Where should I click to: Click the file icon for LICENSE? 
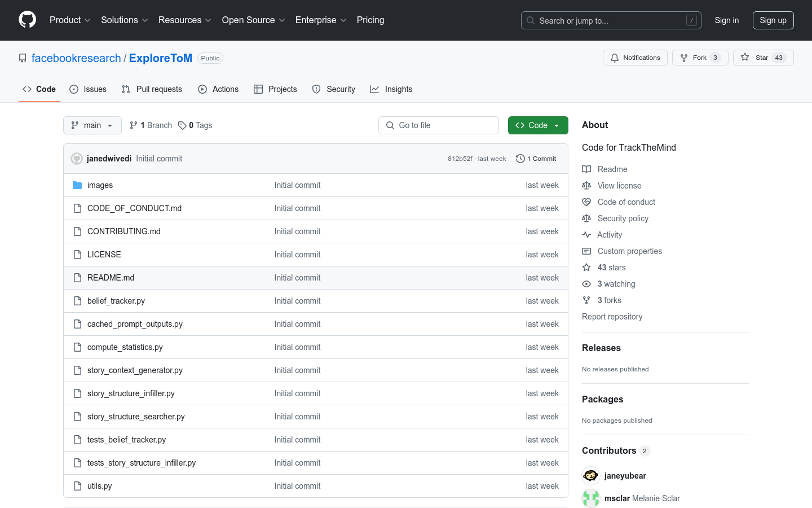[77, 255]
